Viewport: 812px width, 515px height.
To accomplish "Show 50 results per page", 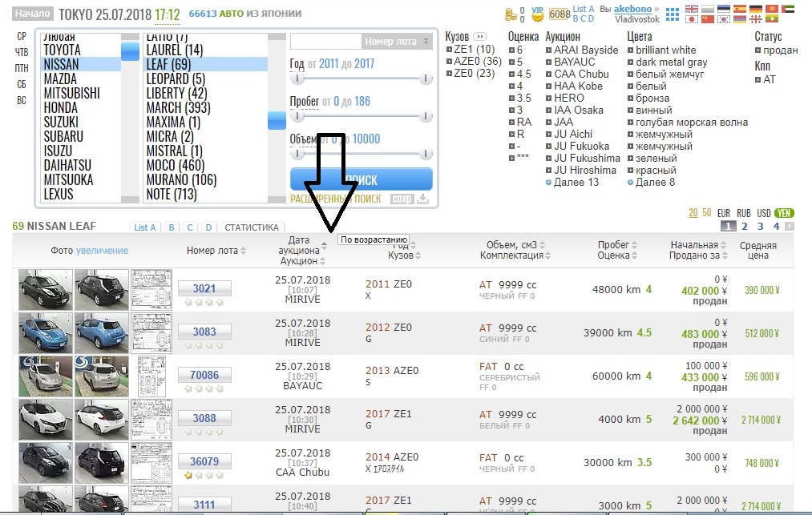I will click(x=707, y=213).
